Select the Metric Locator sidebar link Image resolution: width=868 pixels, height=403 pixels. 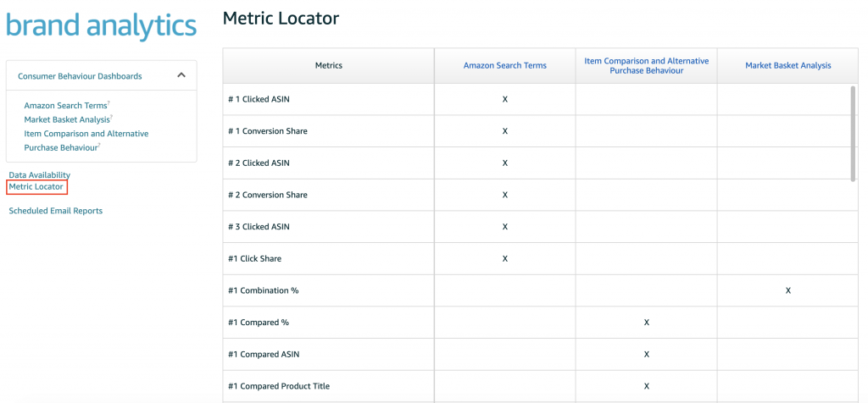tap(36, 187)
